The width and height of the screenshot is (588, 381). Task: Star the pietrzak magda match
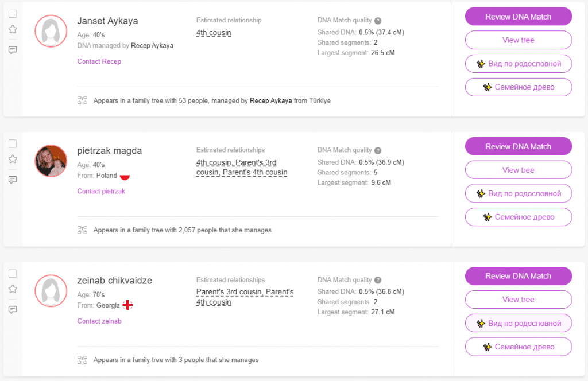13,159
